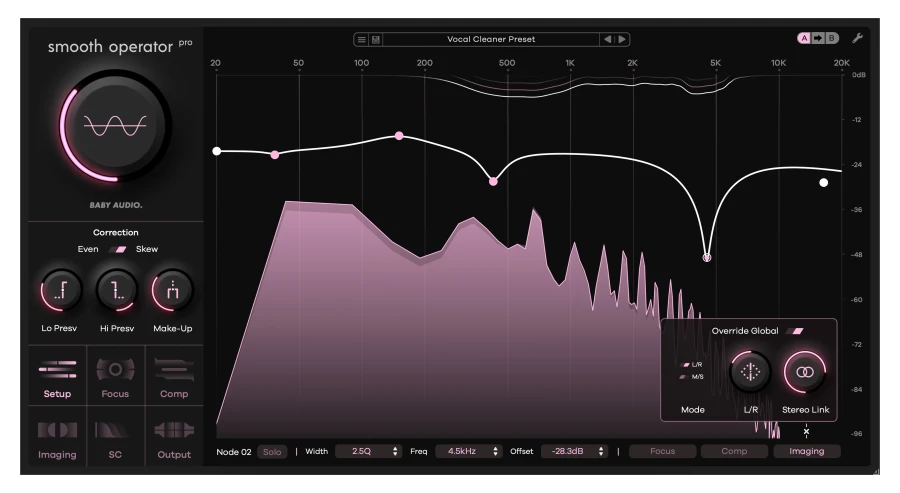The width and height of the screenshot is (900, 493).
Task: Open the preset list menu icon
Action: click(362, 40)
